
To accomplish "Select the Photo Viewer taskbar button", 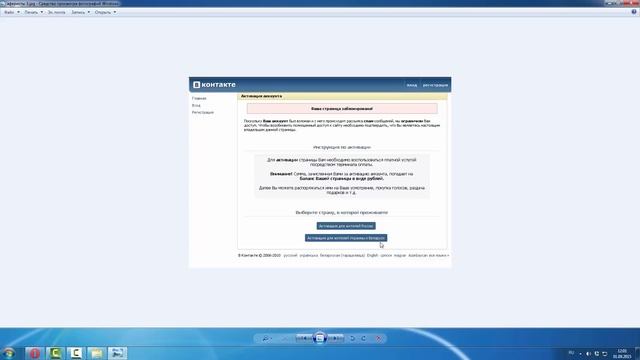I will [x=118, y=353].
